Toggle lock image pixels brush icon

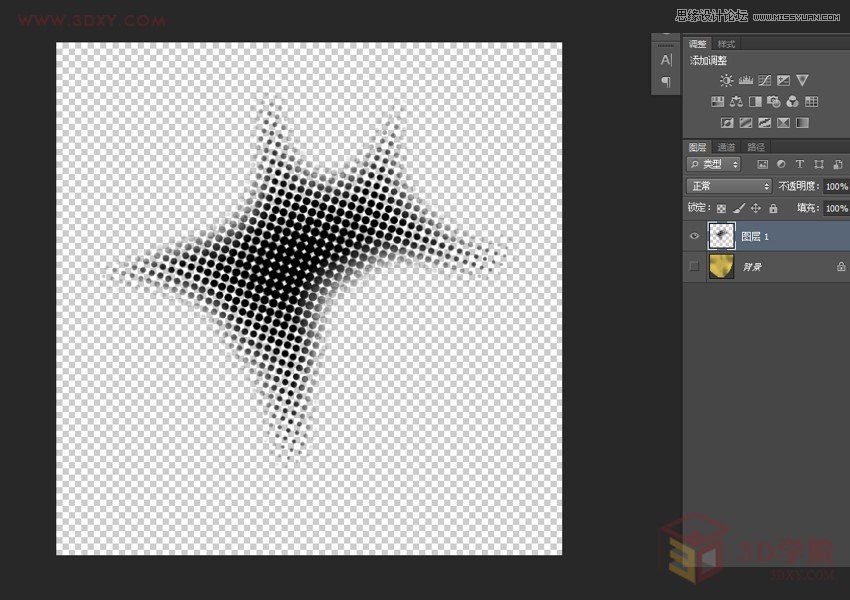(739, 208)
